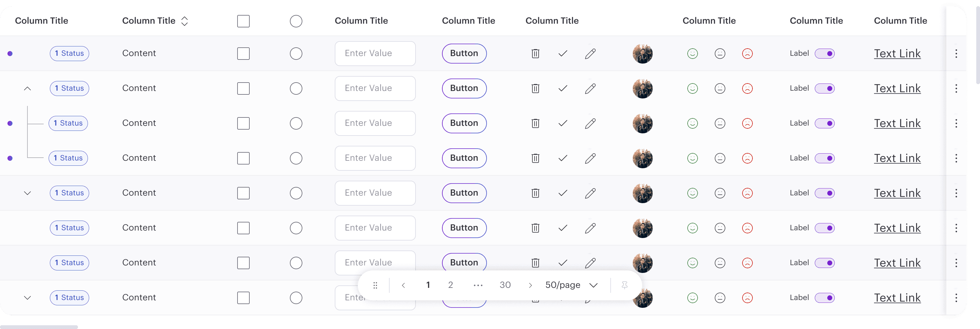Open the Text Link in first row

point(897,53)
